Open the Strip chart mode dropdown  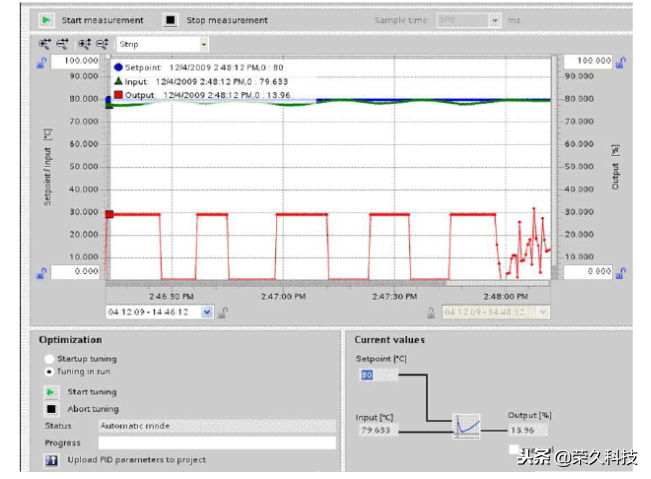[203, 44]
